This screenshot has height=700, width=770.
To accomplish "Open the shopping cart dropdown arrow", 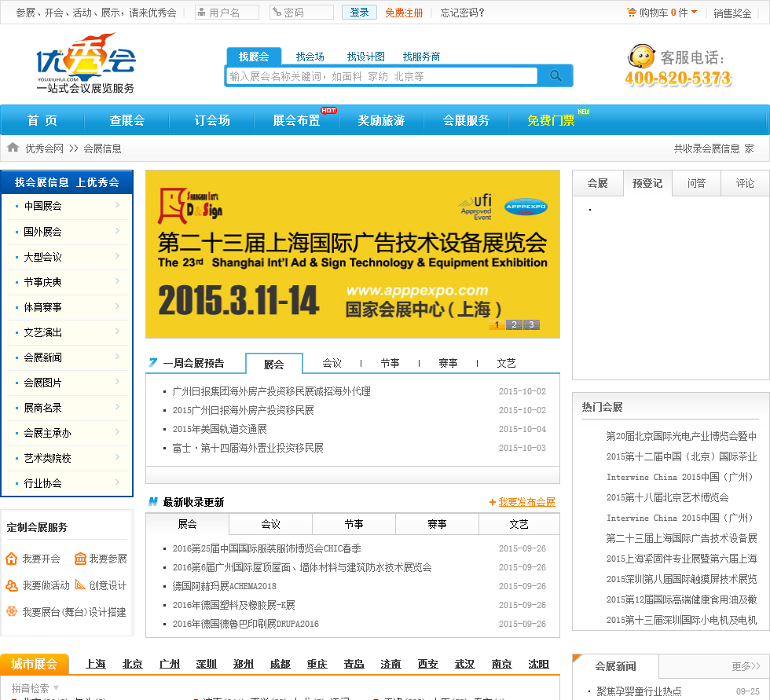I will pyautogui.click(x=694, y=11).
